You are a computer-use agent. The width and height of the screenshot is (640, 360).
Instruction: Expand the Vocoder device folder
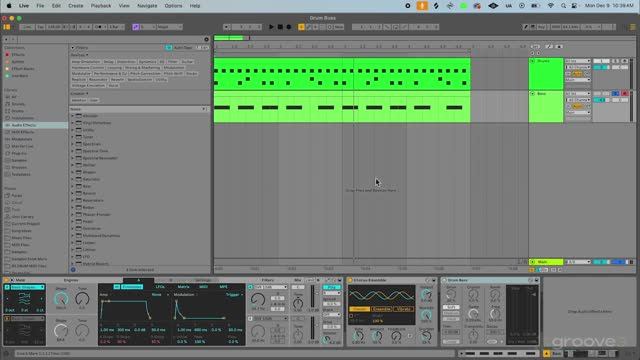[x=73, y=116]
